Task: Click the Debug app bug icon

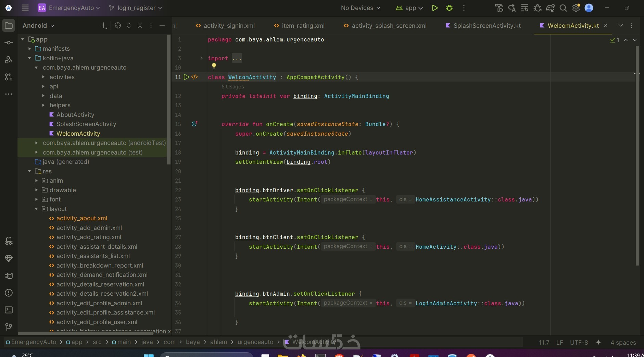Action: [x=449, y=8]
